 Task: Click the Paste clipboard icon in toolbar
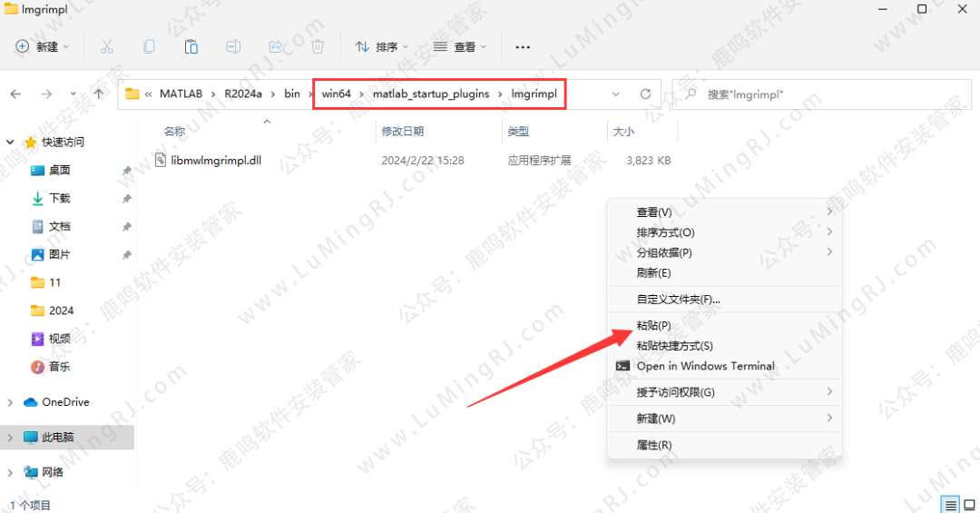(191, 47)
